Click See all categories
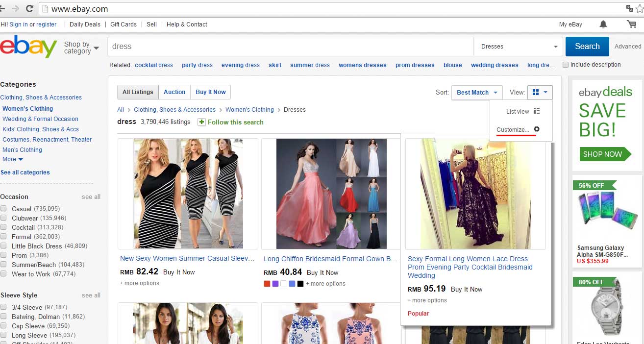644x344 pixels. (25, 172)
